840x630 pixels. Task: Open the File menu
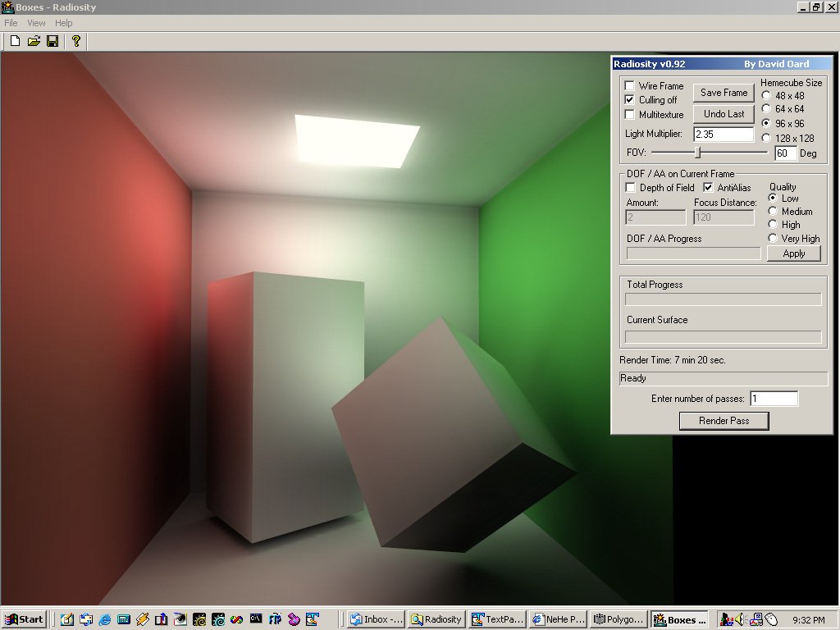[11, 23]
